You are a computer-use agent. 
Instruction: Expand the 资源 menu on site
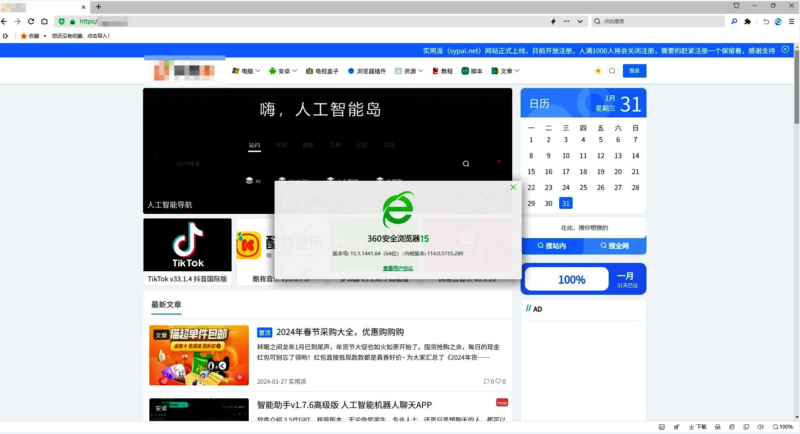pos(409,71)
